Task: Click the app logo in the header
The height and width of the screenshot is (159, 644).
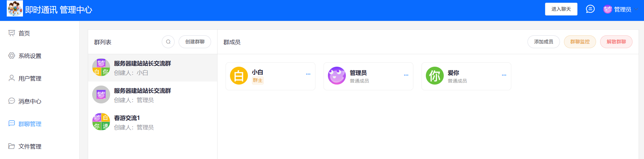Action: [15, 8]
